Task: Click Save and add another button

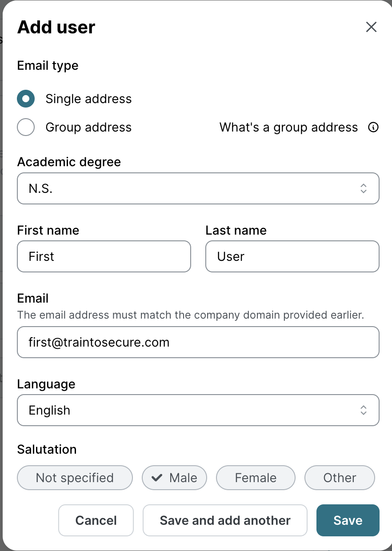Action: (225, 520)
